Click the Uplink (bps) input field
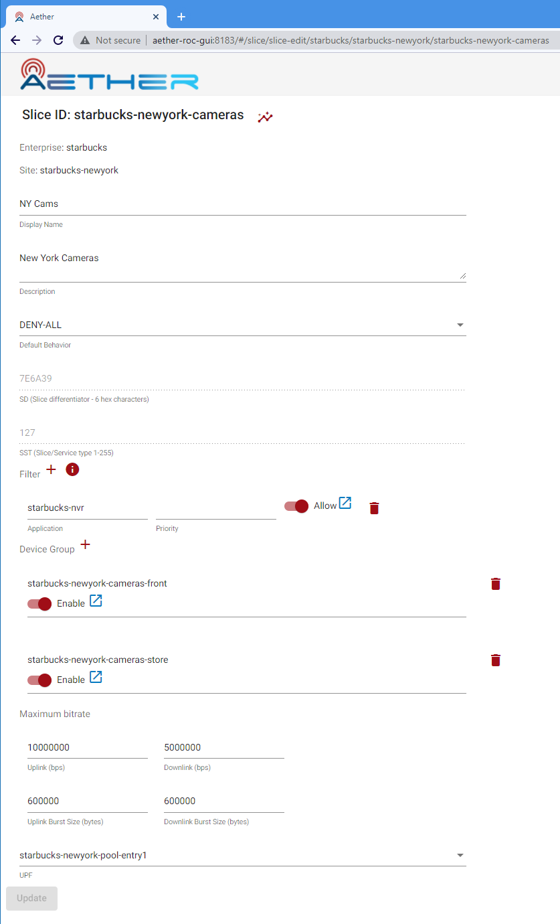 (87, 747)
